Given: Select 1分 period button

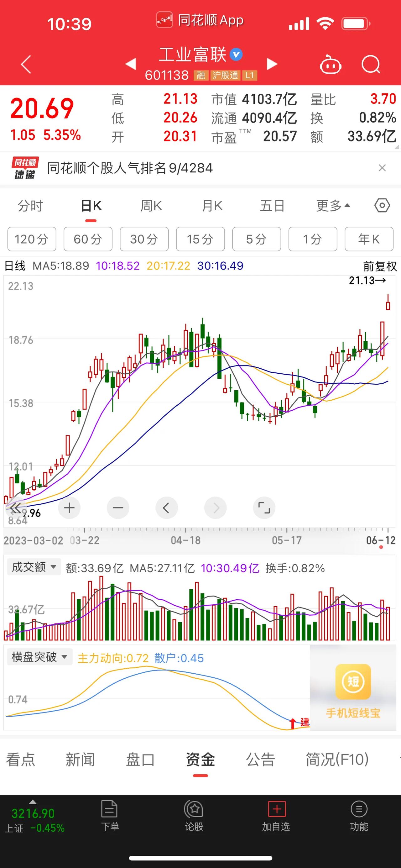Looking at the screenshot, I should click(313, 239).
